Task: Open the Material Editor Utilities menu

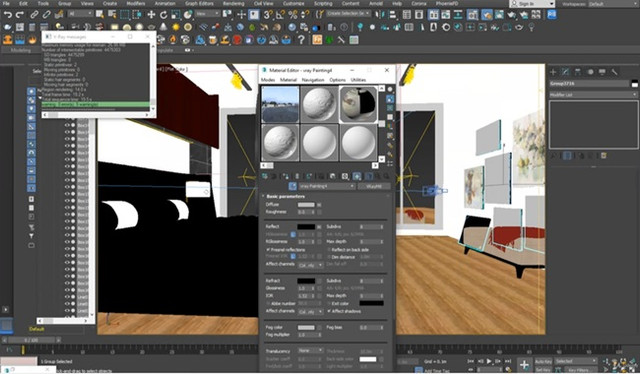Action: click(x=358, y=80)
